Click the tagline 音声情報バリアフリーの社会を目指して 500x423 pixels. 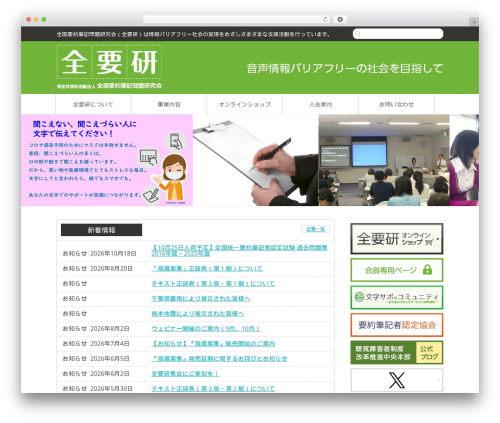[345, 68]
